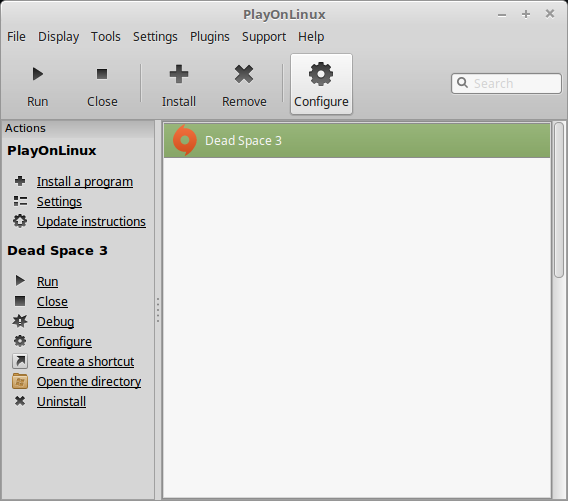Open the Display menu

(x=58, y=37)
